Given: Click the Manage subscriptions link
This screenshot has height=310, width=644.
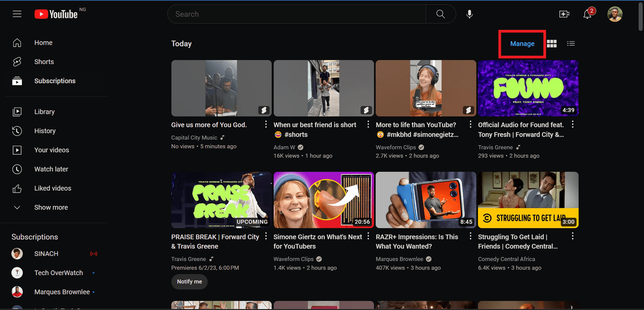Looking at the screenshot, I should pos(522,44).
